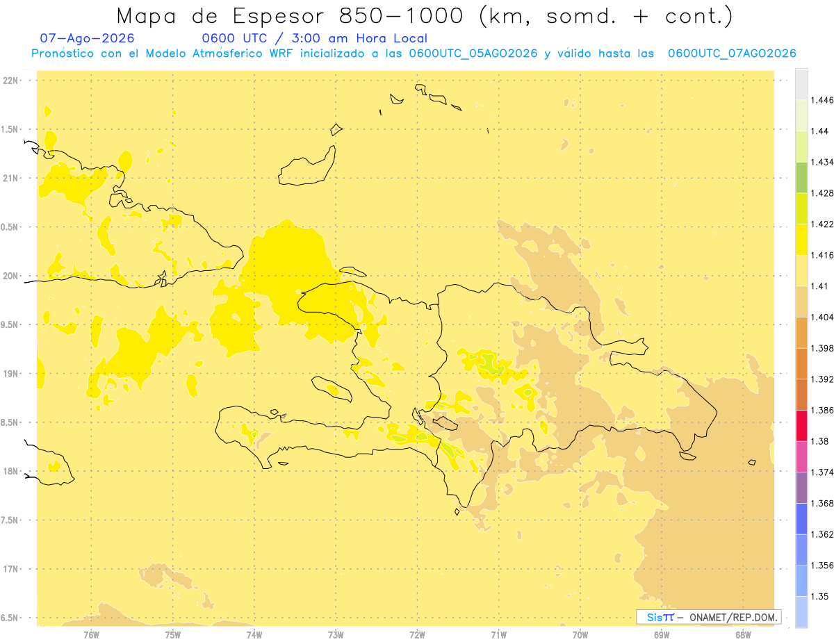The height and width of the screenshot is (644, 834).
Task: Click the latitude label "20N"
Action: pos(10,276)
